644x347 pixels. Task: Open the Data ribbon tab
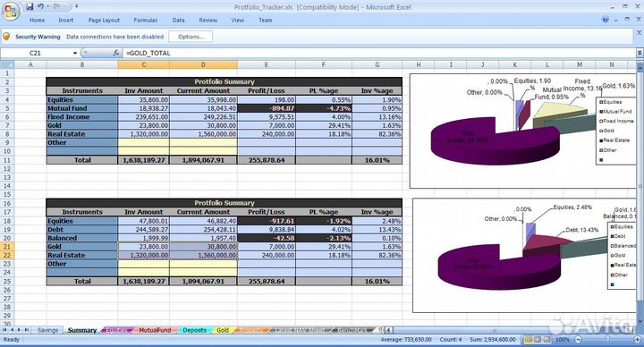(178, 20)
